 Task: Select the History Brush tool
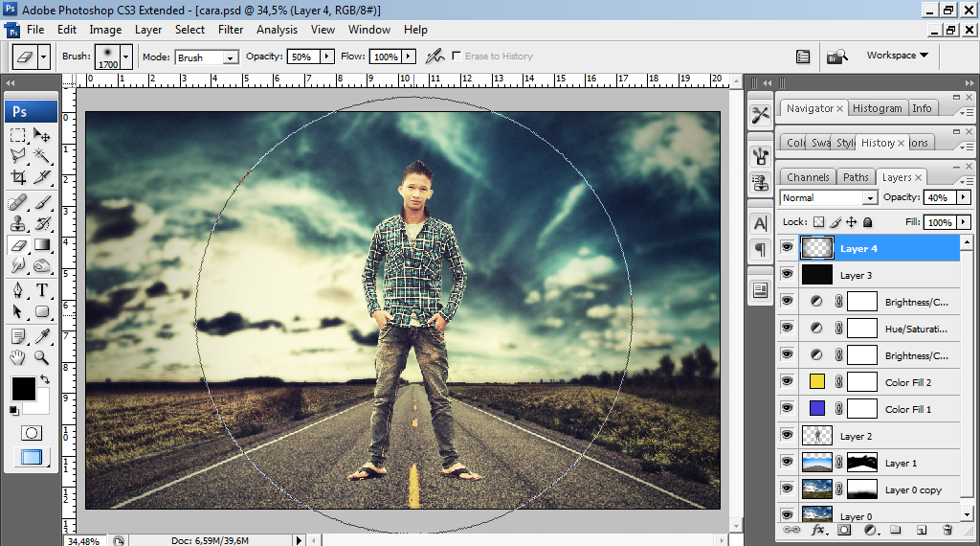pos(42,224)
